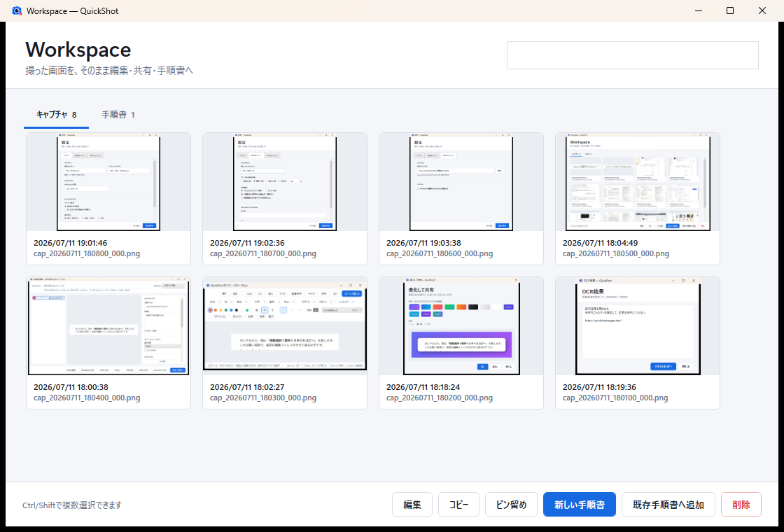Click file name cap_20260711_180100_000.png
The height and width of the screenshot is (532, 784).
pos(615,398)
